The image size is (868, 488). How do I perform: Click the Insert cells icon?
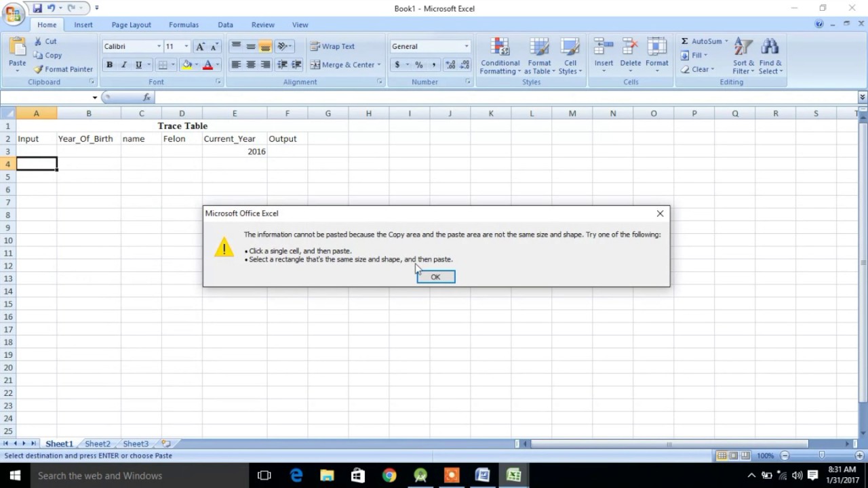click(604, 47)
